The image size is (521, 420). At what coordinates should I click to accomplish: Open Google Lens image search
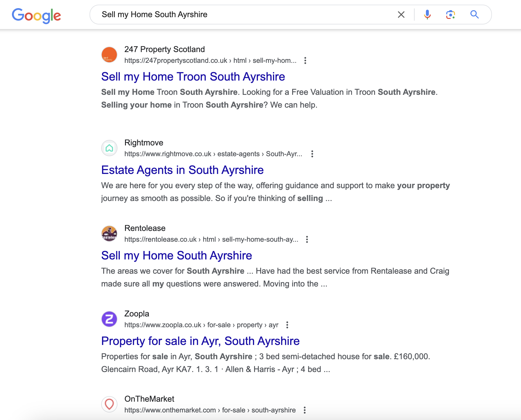[x=450, y=15]
